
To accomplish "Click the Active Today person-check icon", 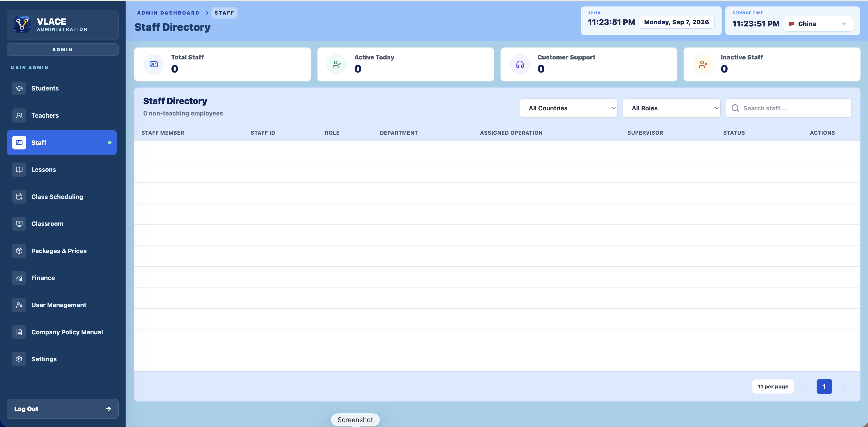I will 337,65.
